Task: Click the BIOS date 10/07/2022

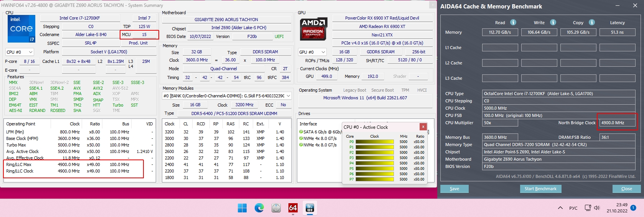Action: tap(200, 36)
